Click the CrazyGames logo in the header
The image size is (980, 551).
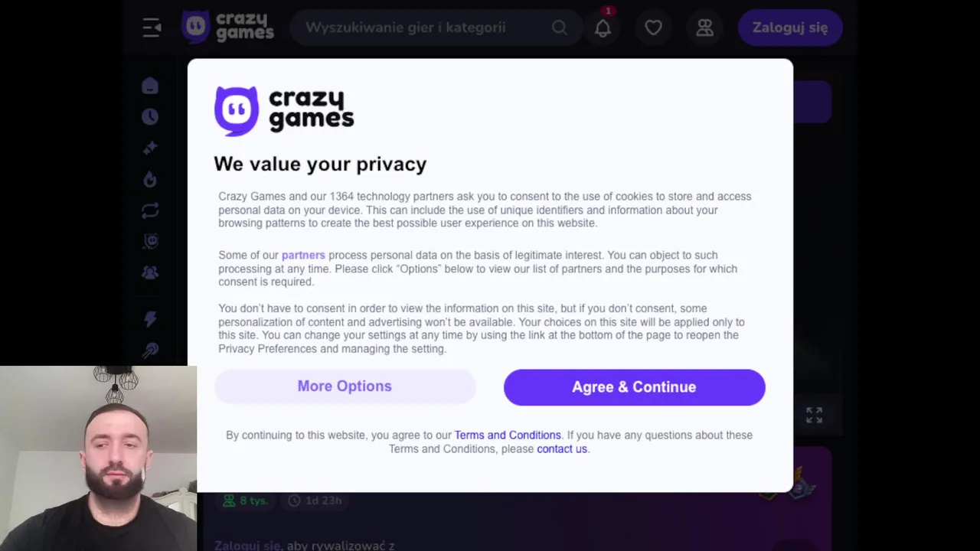(228, 28)
